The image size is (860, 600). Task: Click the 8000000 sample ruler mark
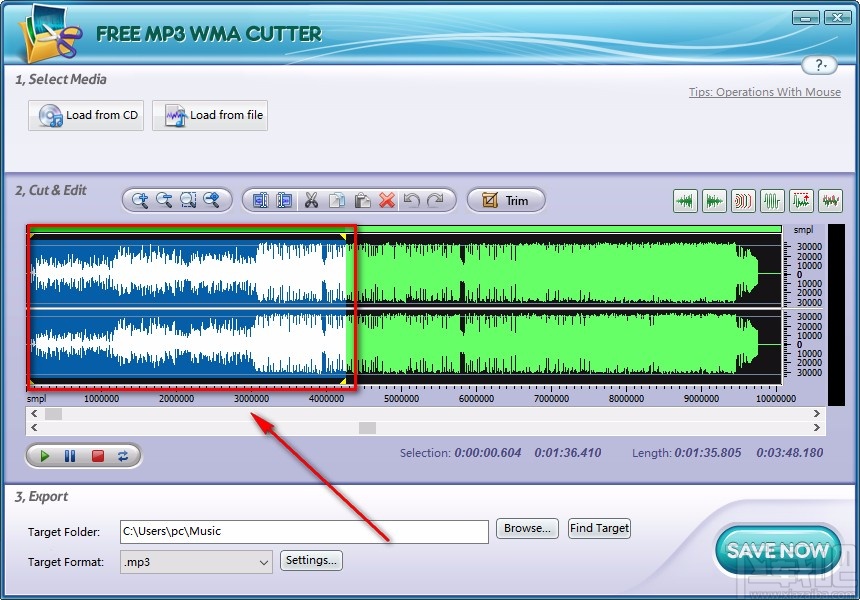[626, 399]
